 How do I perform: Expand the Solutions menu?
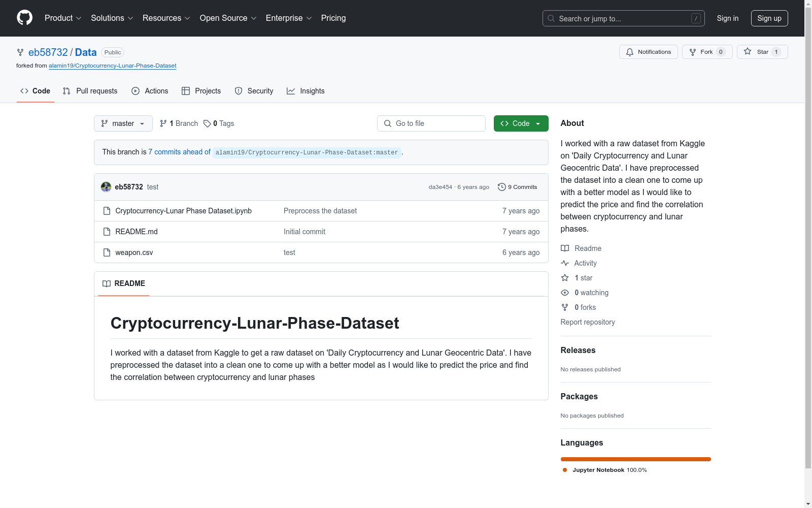[112, 18]
